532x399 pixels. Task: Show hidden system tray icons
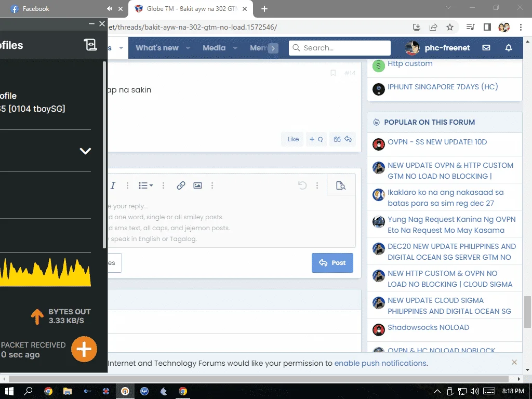pos(437,392)
